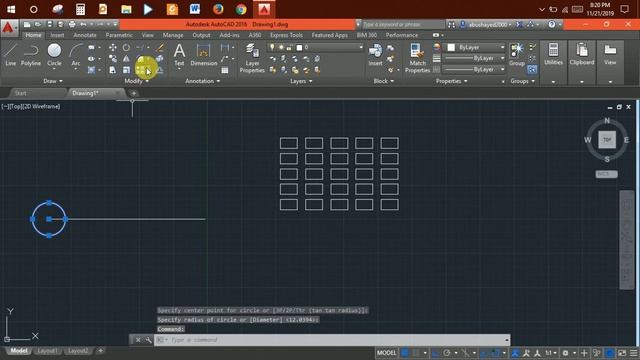Open the Home ribbon tab
The width and height of the screenshot is (640, 360).
coord(33,35)
